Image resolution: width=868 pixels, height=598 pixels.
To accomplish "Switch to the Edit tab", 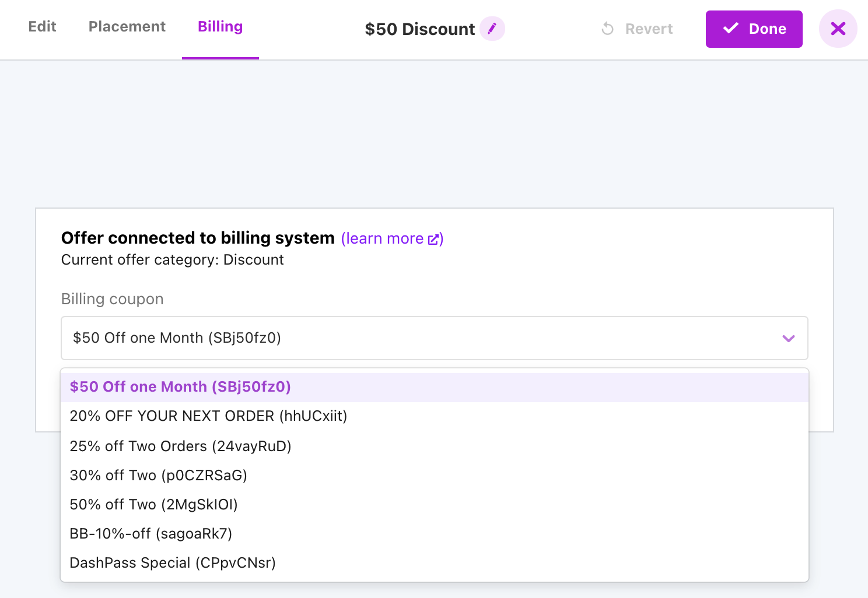I will (x=41, y=26).
